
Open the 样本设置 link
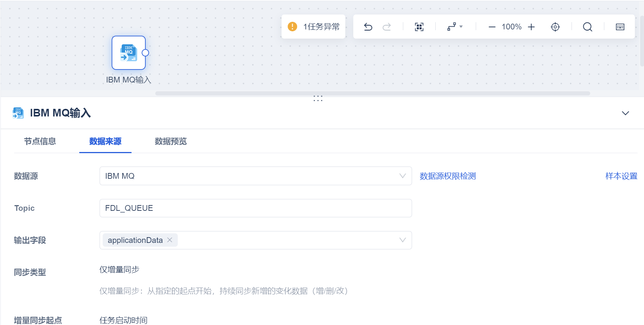(x=621, y=176)
